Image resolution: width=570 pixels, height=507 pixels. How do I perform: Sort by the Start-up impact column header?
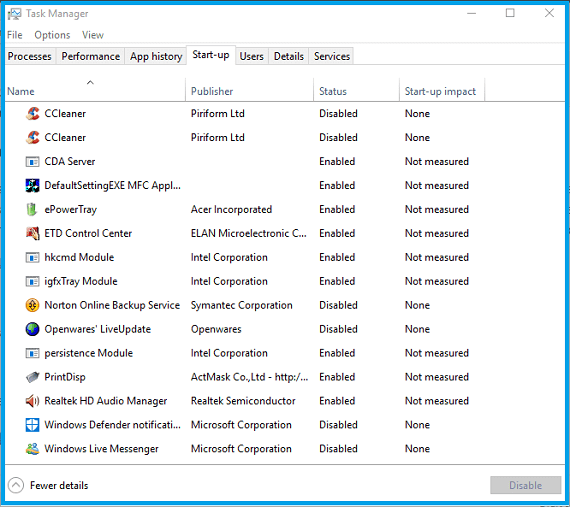(x=442, y=90)
